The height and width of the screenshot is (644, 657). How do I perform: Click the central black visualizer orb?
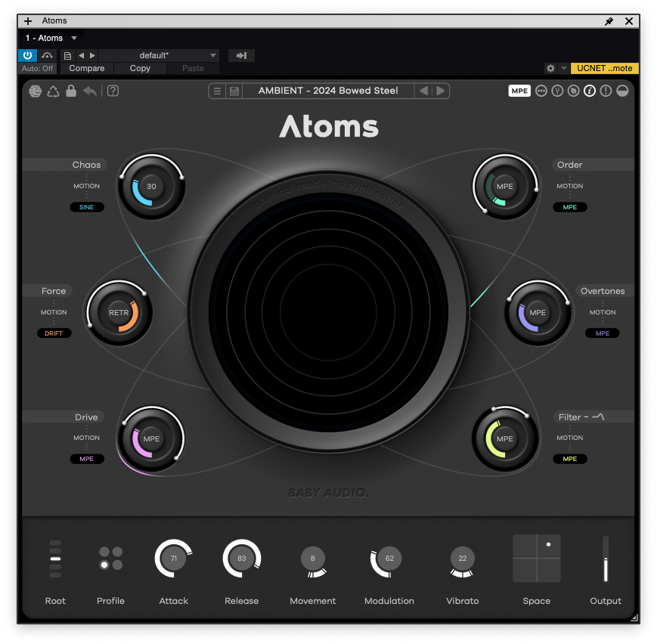tap(328, 312)
